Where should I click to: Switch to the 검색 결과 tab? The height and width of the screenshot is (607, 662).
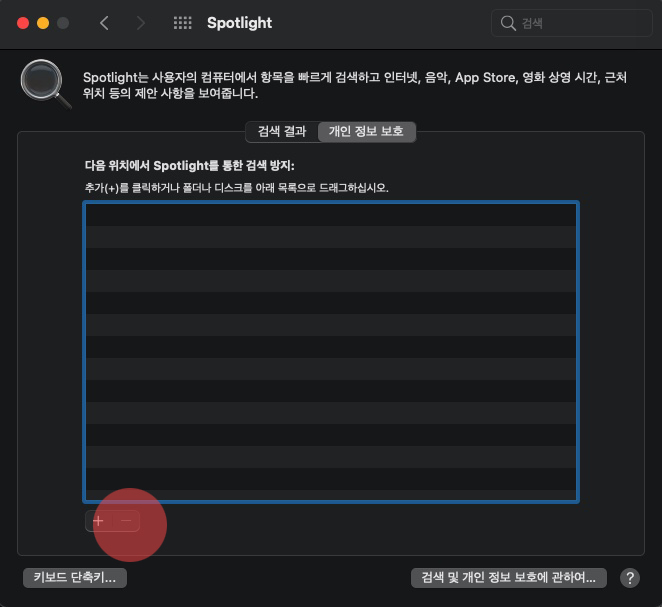tap(282, 132)
